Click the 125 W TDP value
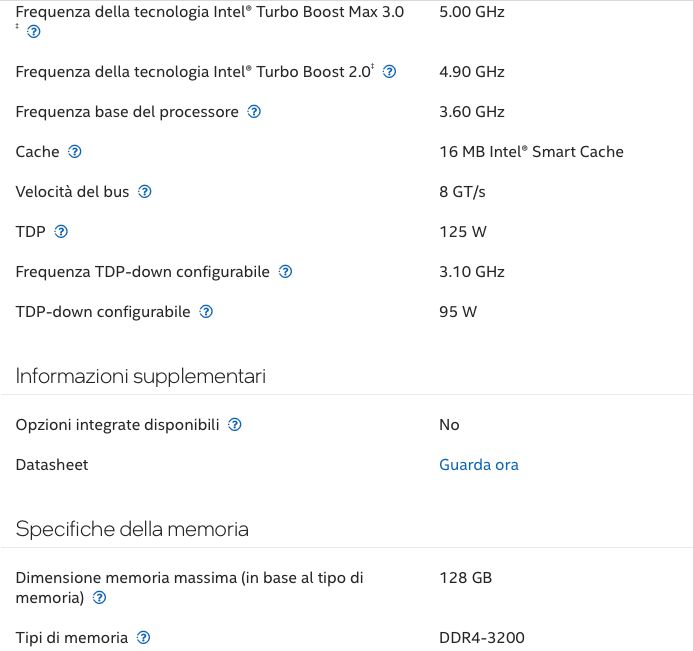This screenshot has width=693, height=651. tap(463, 232)
